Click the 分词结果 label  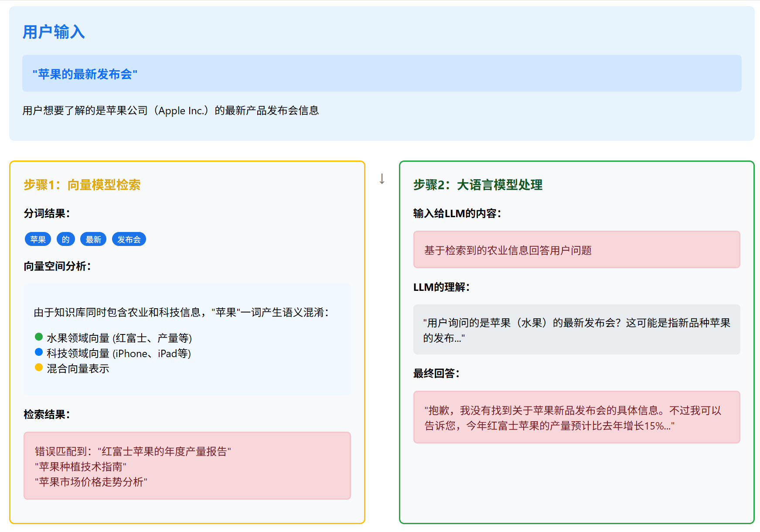[47, 214]
